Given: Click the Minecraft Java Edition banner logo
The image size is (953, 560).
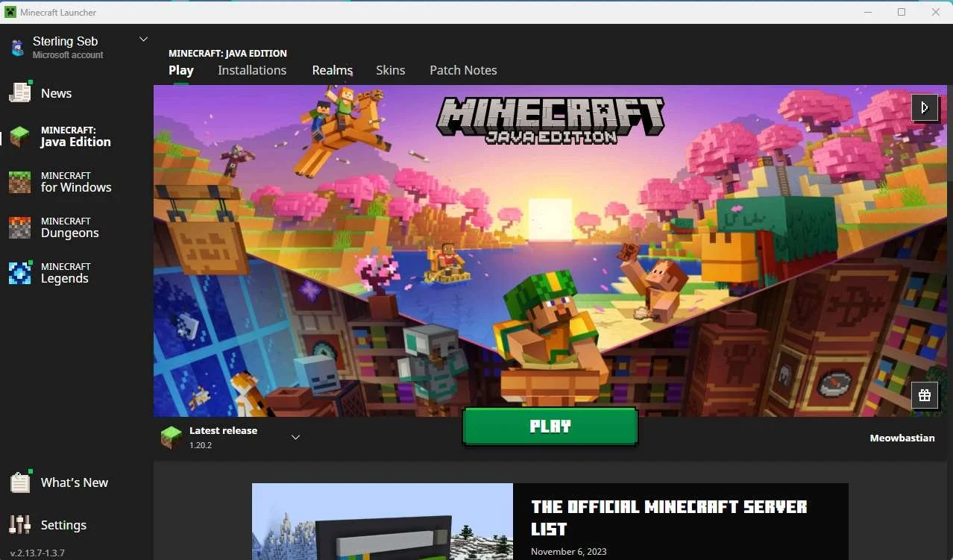Looking at the screenshot, I should click(x=550, y=119).
